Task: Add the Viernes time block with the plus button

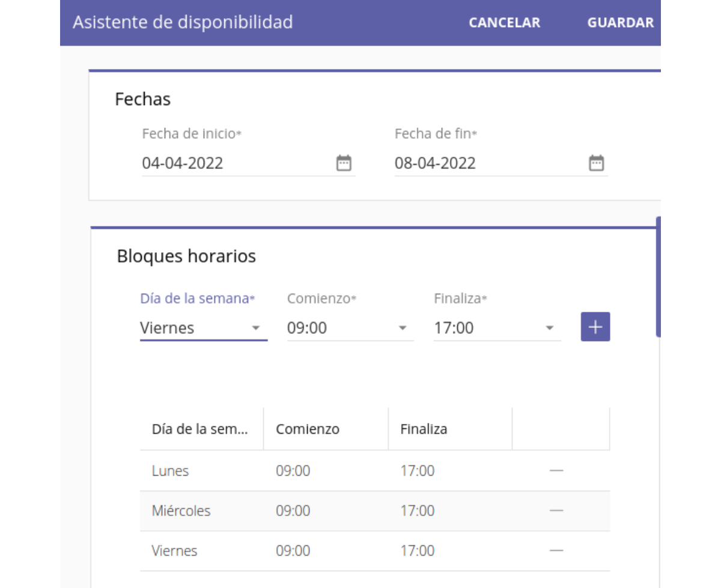Action: pyautogui.click(x=595, y=326)
